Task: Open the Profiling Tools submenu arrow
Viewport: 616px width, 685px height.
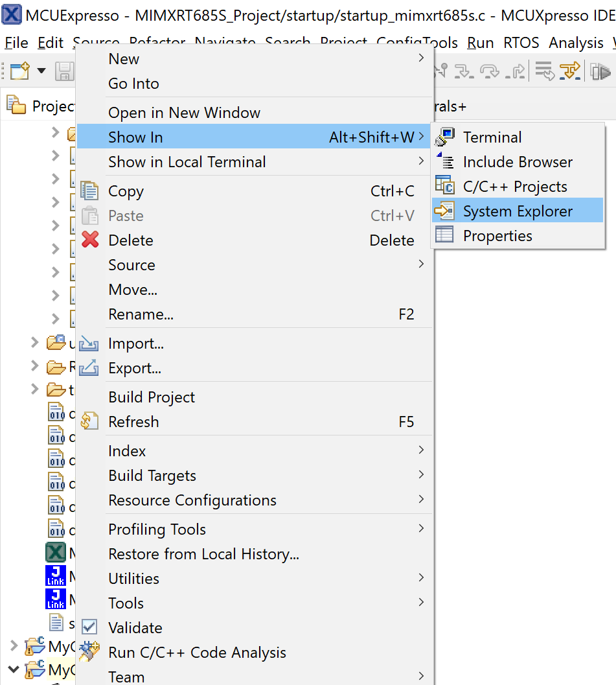Action: 422,529
